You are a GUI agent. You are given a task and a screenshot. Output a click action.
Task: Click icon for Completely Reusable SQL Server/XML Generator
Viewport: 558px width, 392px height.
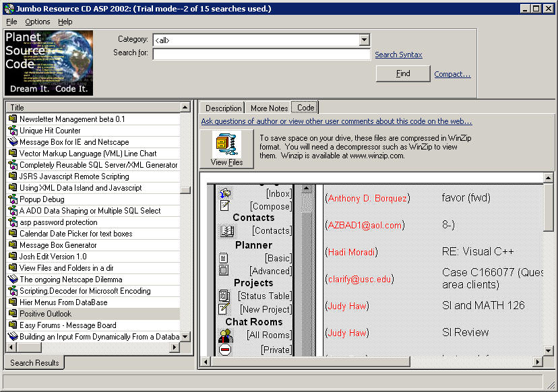13,165
